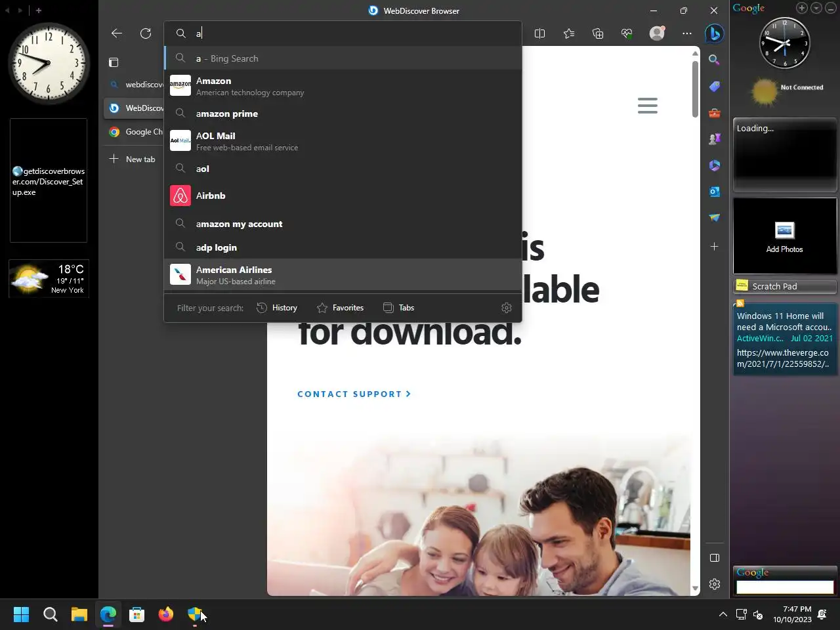Open the page hamburger menu

point(648,106)
